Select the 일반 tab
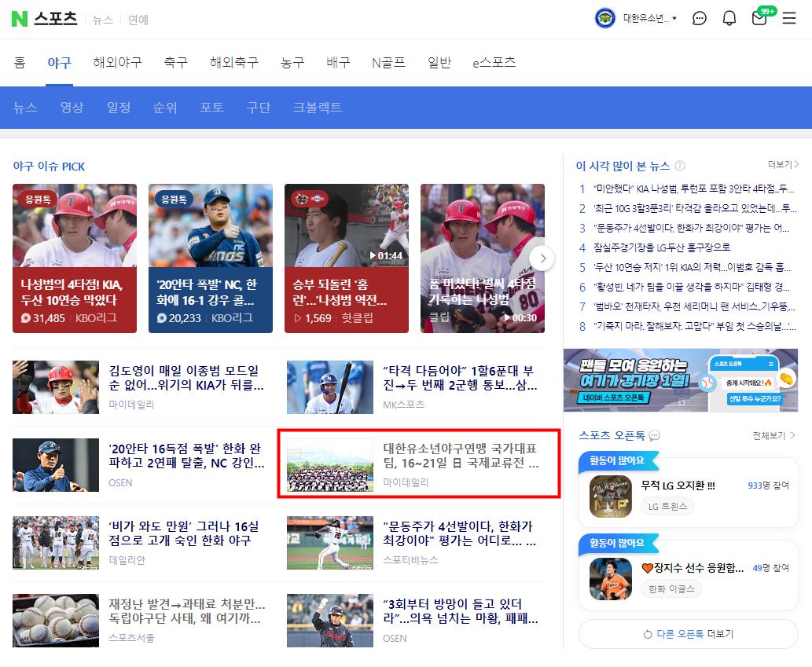Screen dimensions: 812x667 coord(439,63)
